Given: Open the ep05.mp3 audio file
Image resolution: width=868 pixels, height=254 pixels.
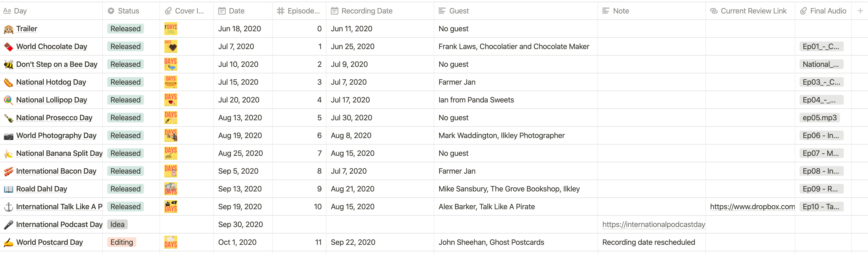Looking at the screenshot, I should point(819,118).
